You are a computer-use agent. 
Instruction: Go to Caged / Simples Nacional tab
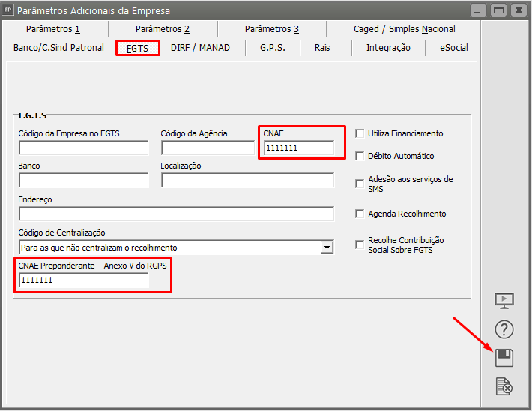tap(404, 29)
